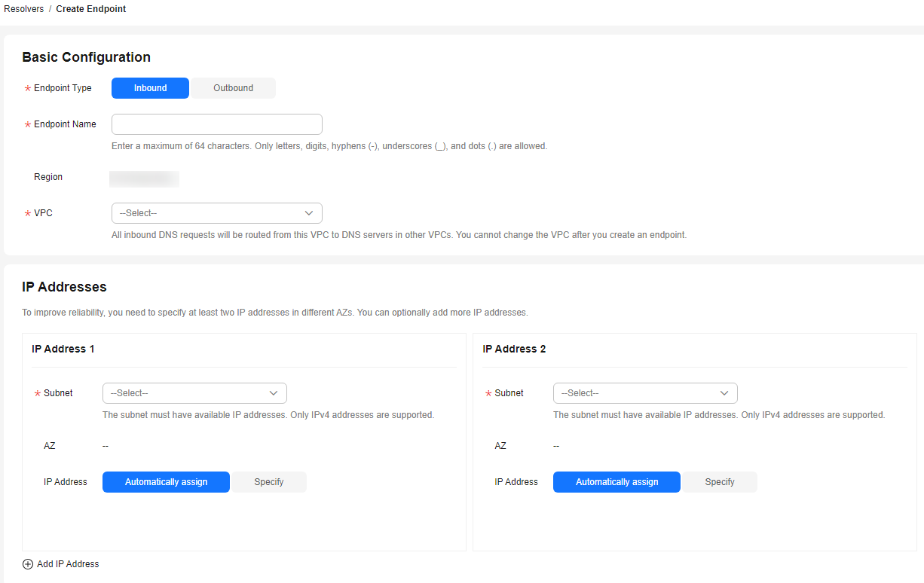Focus the Endpoint Name input field
Screen dimensions: 924x583
217,124
